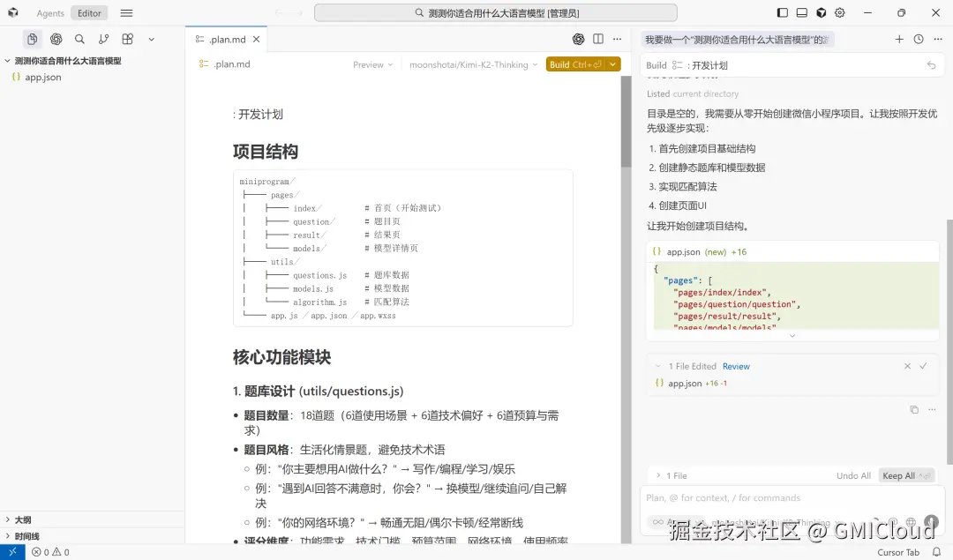Open app.json (new) +16 diff header

pos(792,251)
